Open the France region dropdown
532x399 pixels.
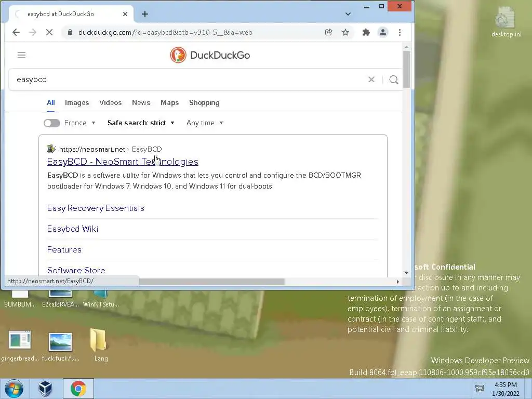[80, 123]
